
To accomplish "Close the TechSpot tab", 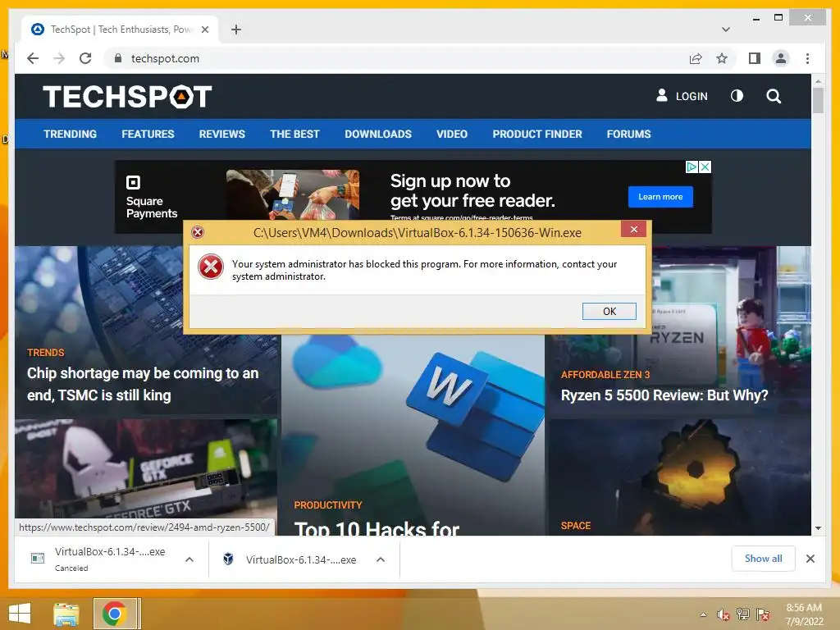I will point(204,30).
